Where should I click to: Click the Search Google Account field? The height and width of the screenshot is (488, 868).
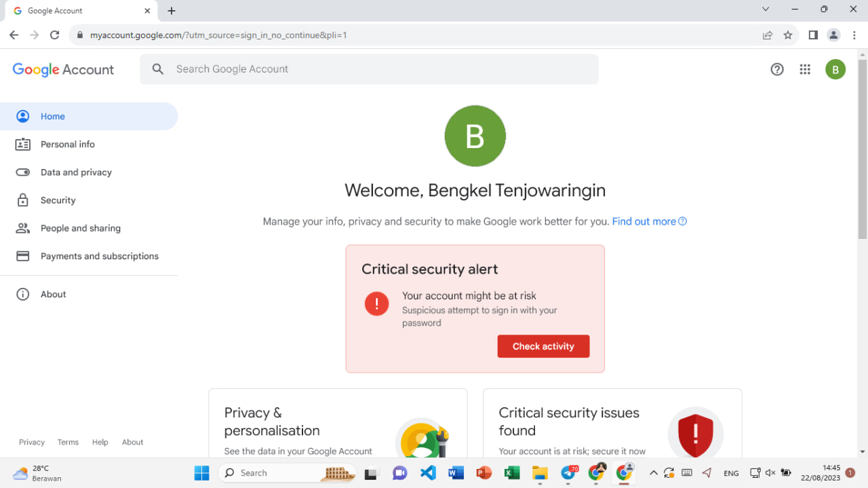click(x=369, y=69)
